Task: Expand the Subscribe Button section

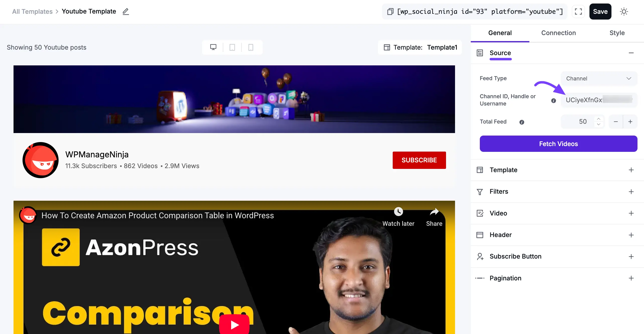Action: tap(631, 256)
